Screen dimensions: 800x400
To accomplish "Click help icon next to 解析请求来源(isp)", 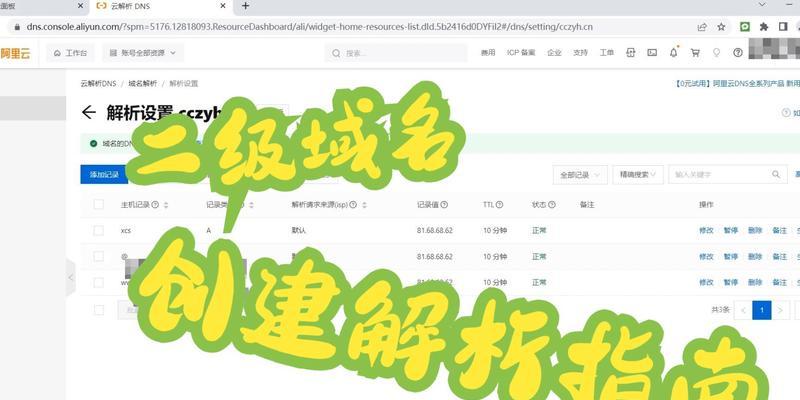I will pyautogui.click(x=353, y=205).
